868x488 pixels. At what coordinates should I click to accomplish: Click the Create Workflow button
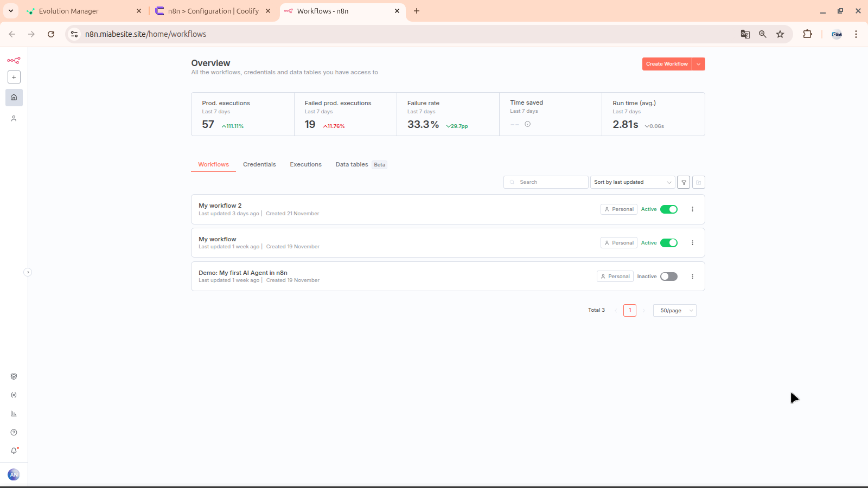click(667, 64)
